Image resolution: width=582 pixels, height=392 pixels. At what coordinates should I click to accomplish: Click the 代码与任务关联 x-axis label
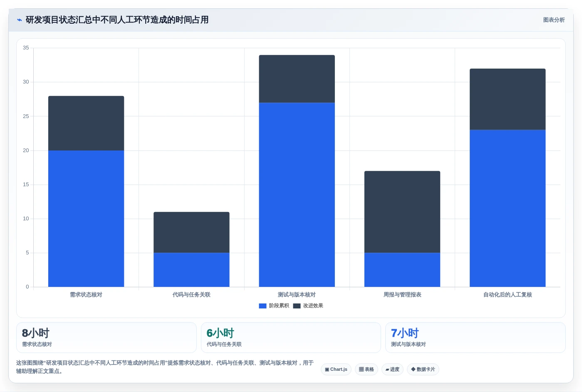click(x=191, y=295)
